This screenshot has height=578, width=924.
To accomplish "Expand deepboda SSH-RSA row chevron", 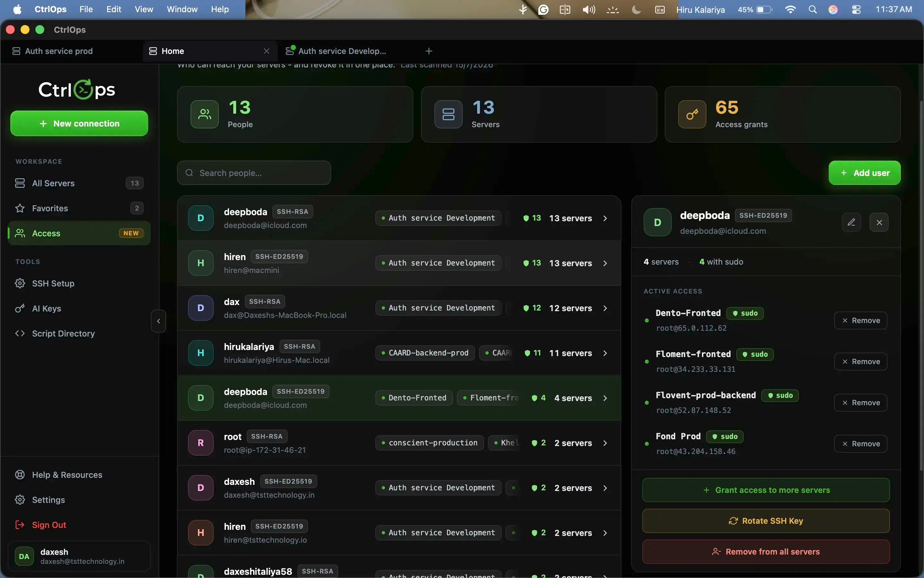I will coord(605,218).
